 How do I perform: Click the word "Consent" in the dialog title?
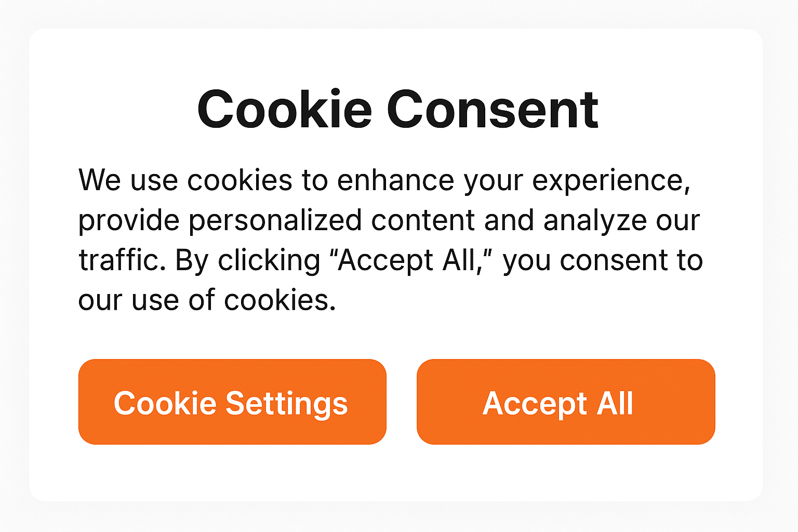click(493, 110)
